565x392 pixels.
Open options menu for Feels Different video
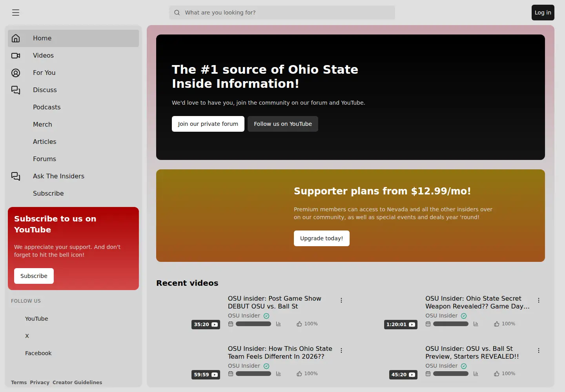pos(341,350)
